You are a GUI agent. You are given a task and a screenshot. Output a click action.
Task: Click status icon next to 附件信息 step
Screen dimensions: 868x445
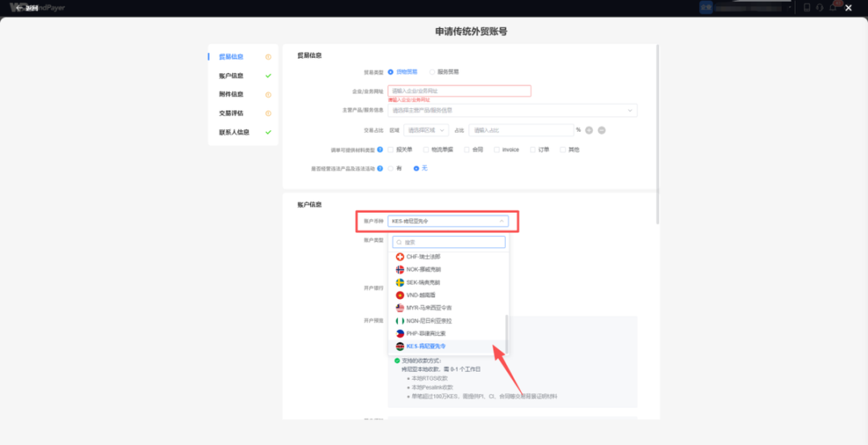coord(268,95)
